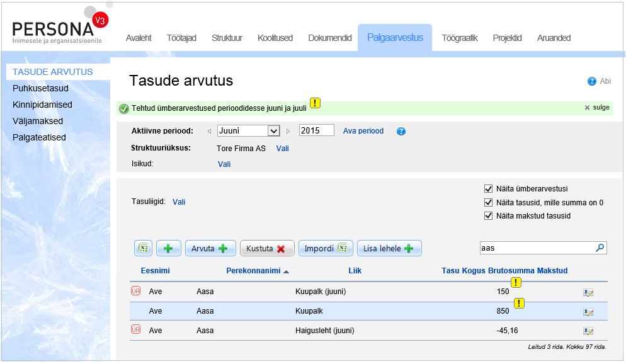Image resolution: width=626 pixels, height=364 pixels.
Task: Disable Näita makstud tasusid checkbox
Action: click(488, 216)
